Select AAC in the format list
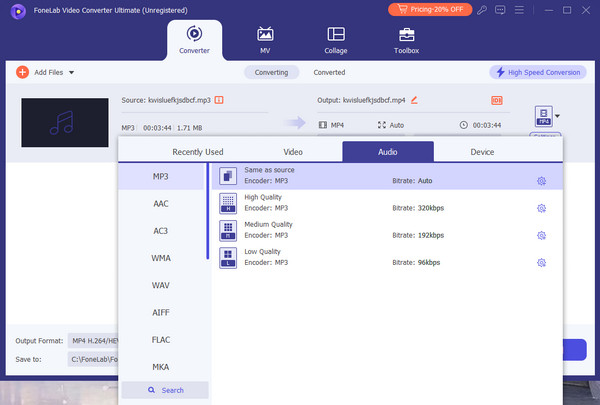The width and height of the screenshot is (600, 405). point(161,204)
